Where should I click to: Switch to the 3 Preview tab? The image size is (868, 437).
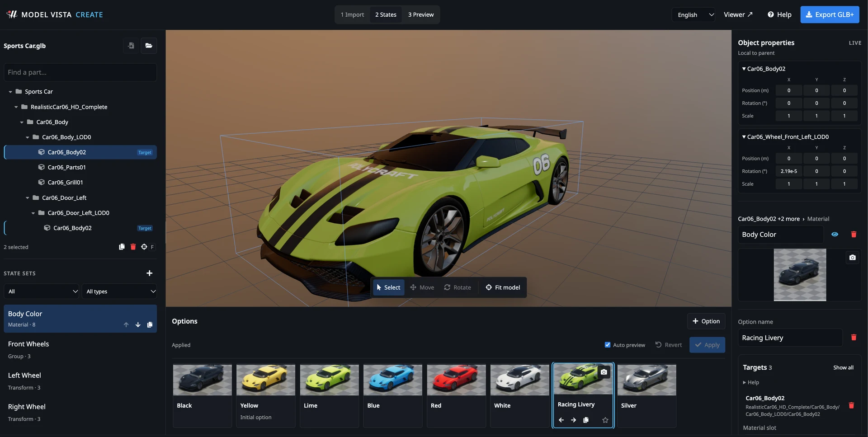pos(421,15)
